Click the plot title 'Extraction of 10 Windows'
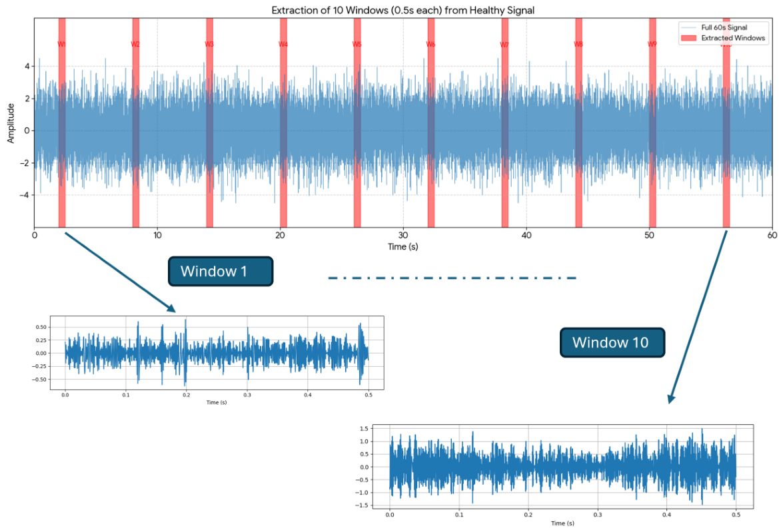This screenshot has height=532, width=783. (x=403, y=10)
